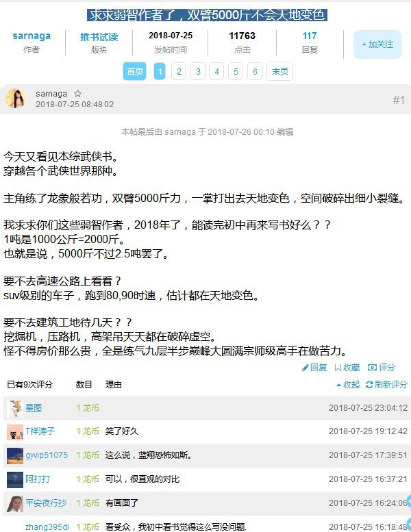Click the star icon beside sarnaga's name
Screen dimensions: 411x532
tap(77, 93)
